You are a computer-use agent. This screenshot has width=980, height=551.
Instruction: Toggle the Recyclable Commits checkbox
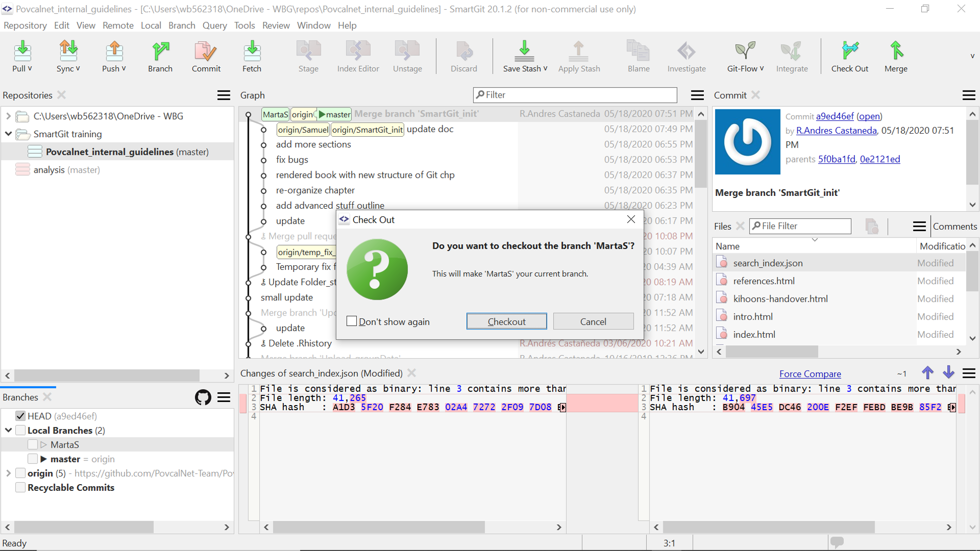21,487
